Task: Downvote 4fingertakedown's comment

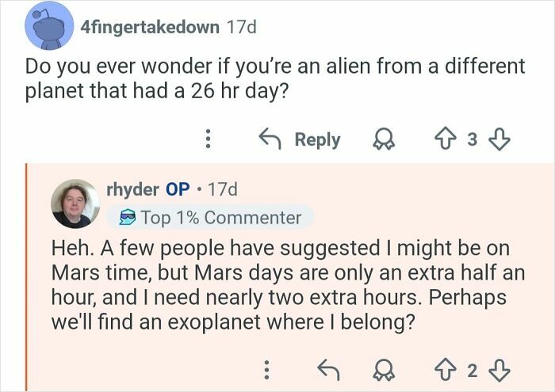Action: (499, 139)
